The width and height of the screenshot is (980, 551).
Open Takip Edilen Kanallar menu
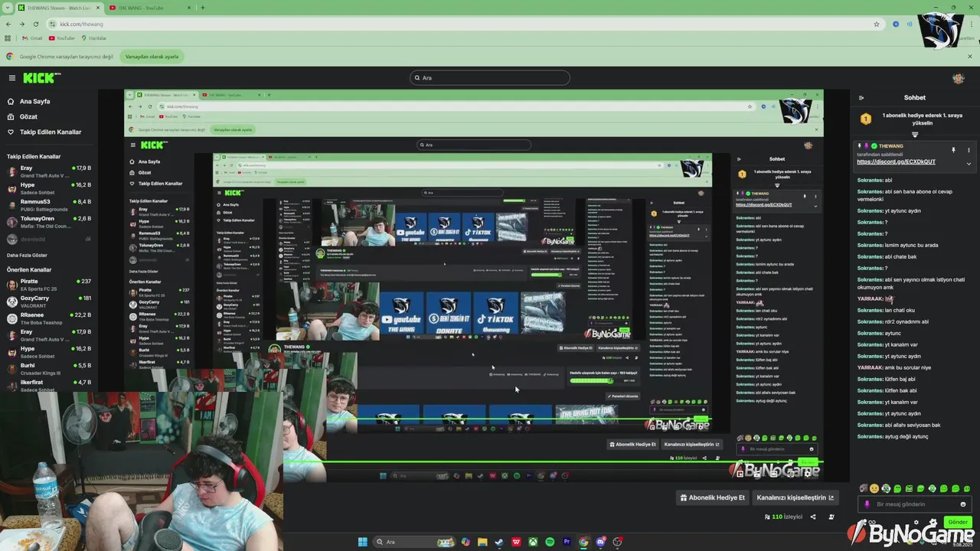(51, 132)
